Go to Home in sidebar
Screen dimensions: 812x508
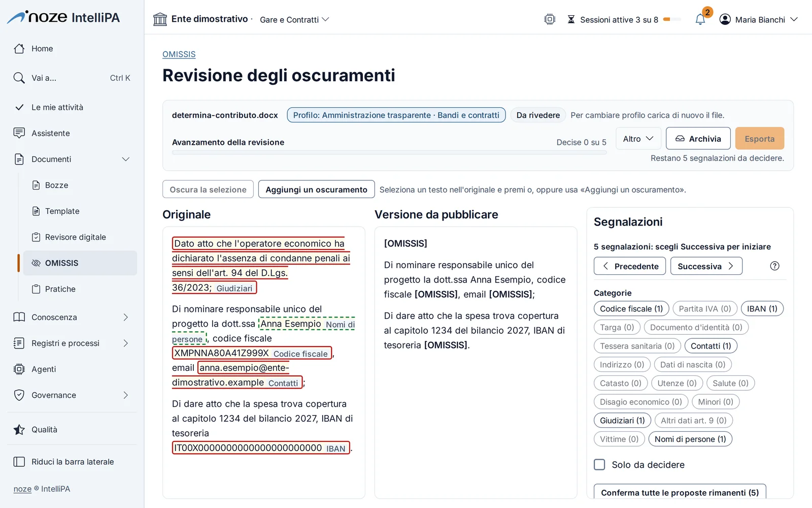tap(72, 49)
